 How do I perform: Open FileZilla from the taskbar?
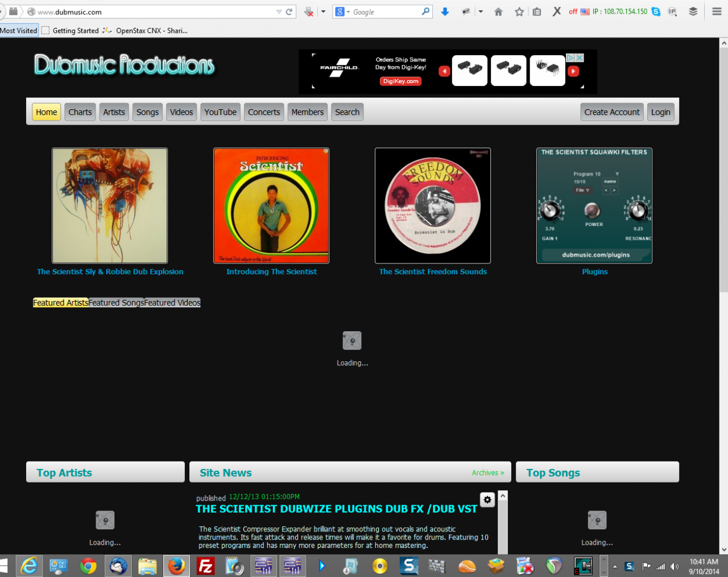(x=205, y=566)
